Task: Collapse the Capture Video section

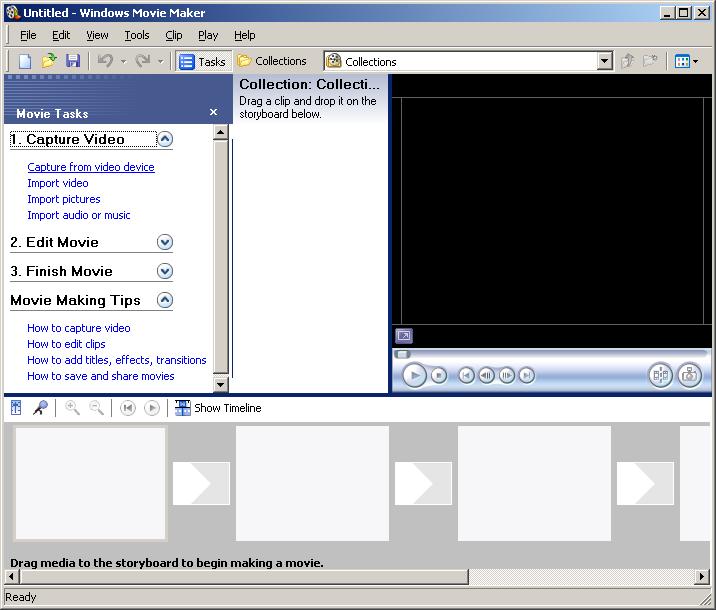Action: coord(165,139)
